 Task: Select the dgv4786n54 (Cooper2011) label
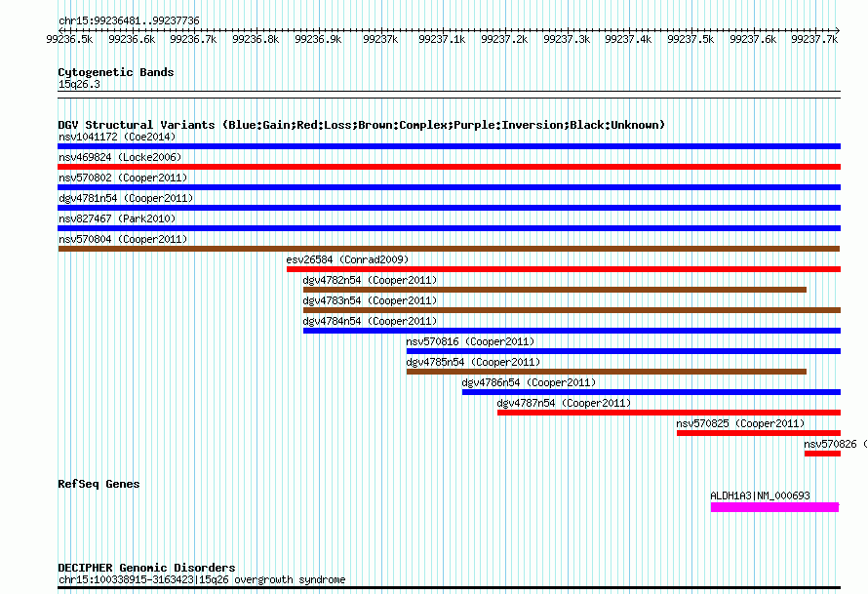pos(529,382)
